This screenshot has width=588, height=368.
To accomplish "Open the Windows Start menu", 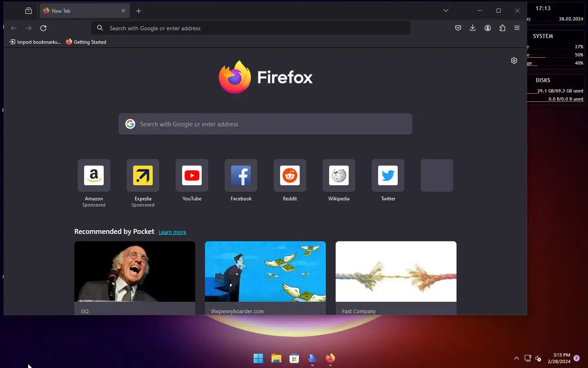I will [x=258, y=359].
